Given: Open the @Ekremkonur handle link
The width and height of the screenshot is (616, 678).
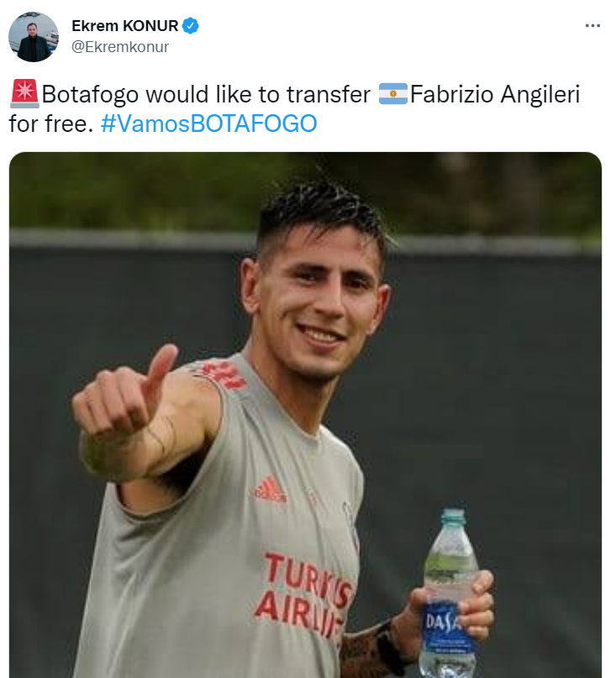Looking at the screenshot, I should [x=120, y=47].
